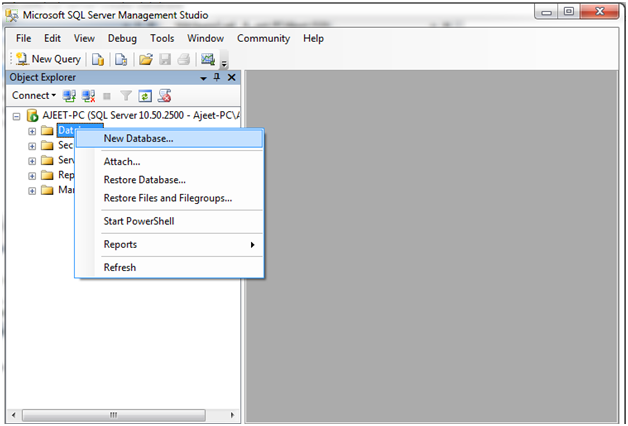The width and height of the screenshot is (628, 426).
Task: Select the AJEET-PC server tree node
Action: (141, 115)
